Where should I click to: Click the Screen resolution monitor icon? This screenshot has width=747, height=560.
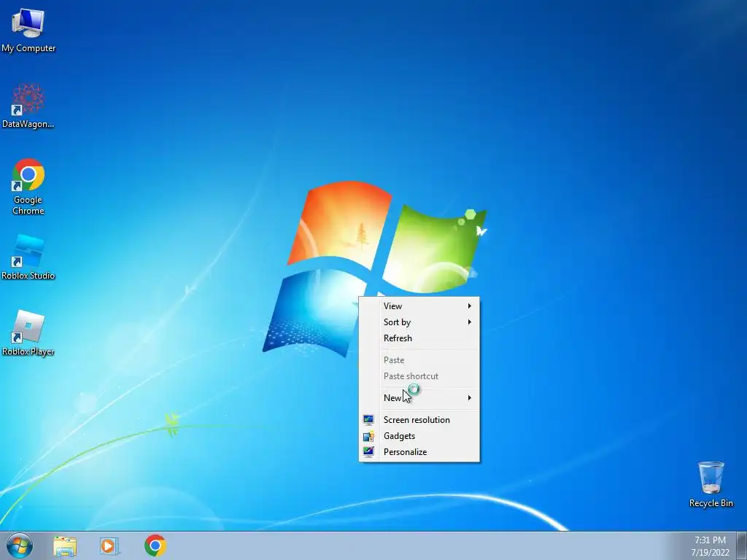(x=368, y=419)
